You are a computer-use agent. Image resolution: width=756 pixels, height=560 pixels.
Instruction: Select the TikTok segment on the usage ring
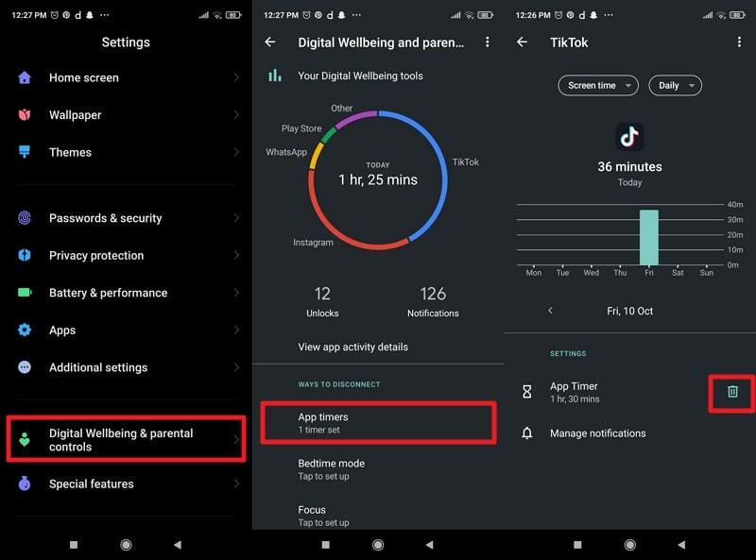pos(444,170)
